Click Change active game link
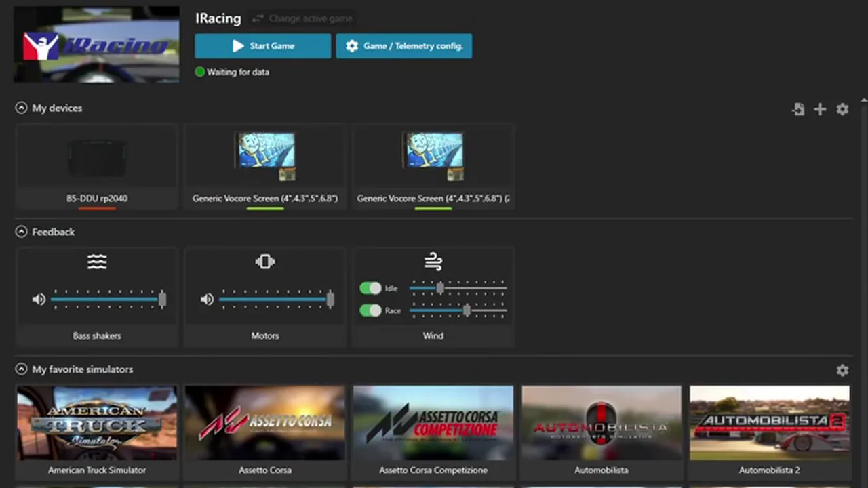The image size is (868, 488). 302,19
